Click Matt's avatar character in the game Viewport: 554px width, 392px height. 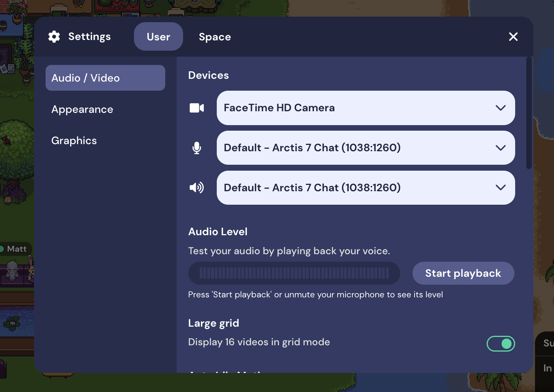13,270
